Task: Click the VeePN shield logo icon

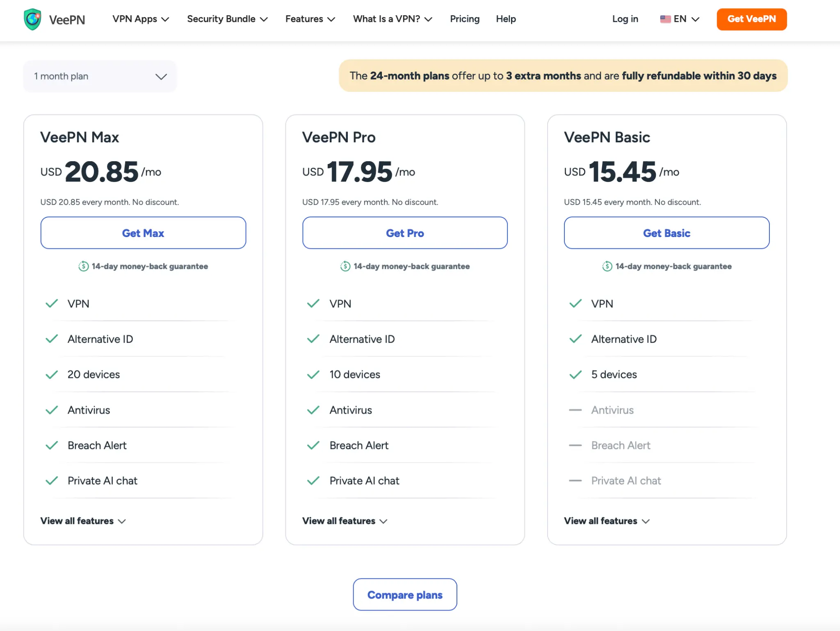Action: 32,19
